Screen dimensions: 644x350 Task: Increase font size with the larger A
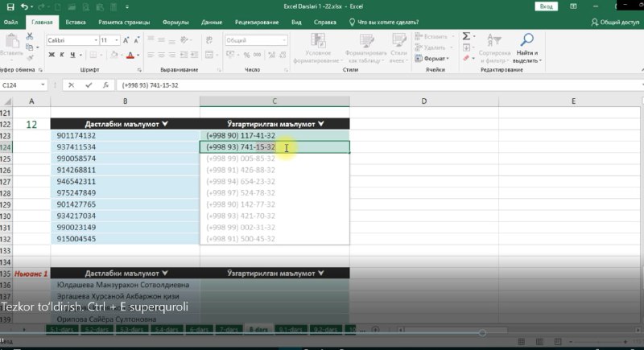[x=126, y=40]
